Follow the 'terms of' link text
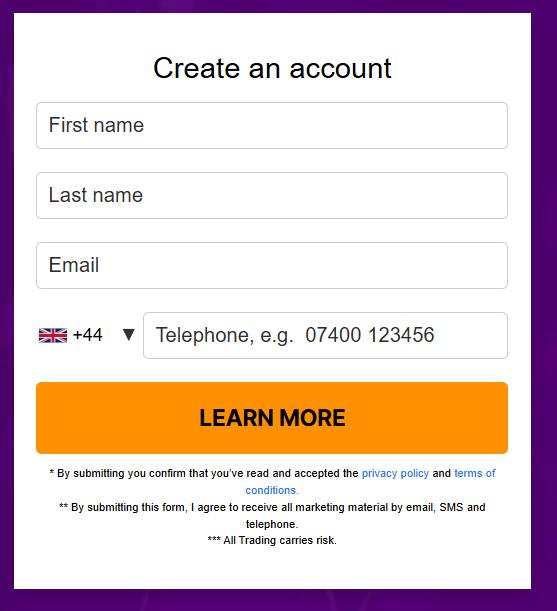The image size is (557, 611). click(475, 473)
